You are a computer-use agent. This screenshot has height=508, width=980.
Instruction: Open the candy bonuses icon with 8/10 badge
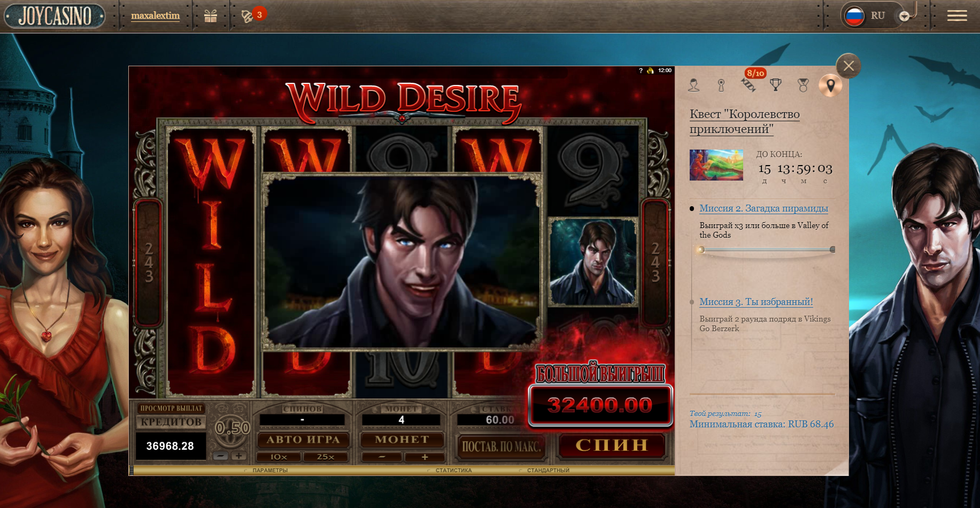click(748, 84)
